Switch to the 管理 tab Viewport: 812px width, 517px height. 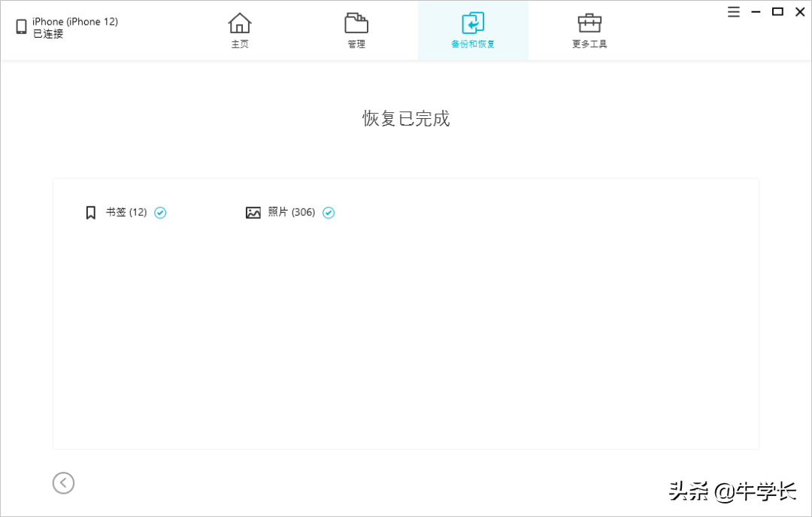point(356,30)
